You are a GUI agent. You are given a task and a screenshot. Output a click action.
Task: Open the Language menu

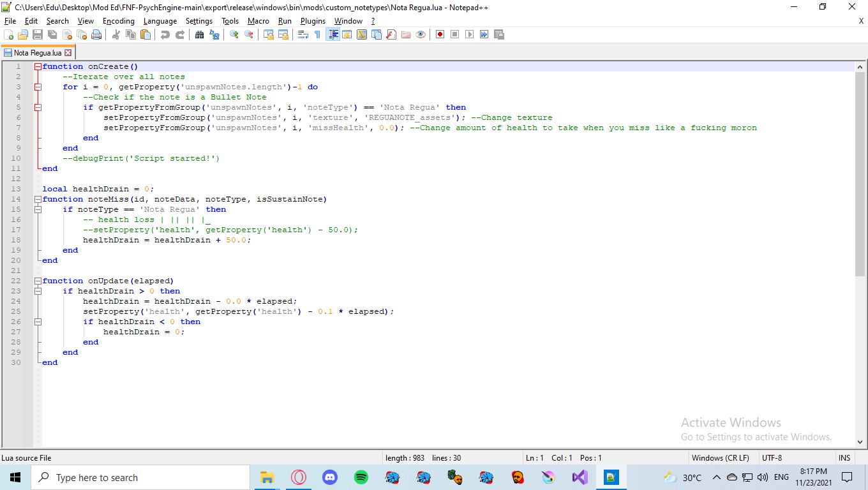tap(160, 20)
